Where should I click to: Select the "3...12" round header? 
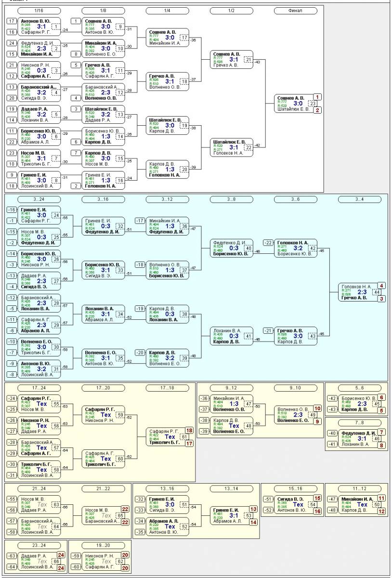point(167,199)
